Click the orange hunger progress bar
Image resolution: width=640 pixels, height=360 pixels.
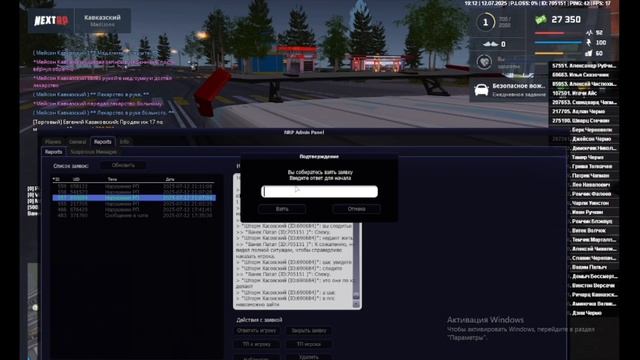pyautogui.click(x=558, y=53)
